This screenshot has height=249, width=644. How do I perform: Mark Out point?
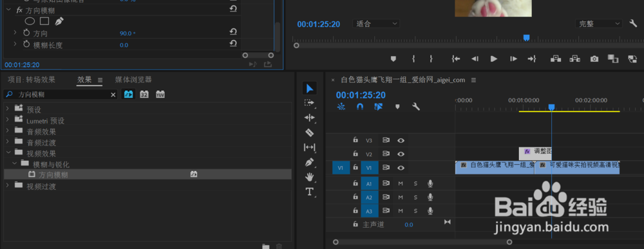point(431,59)
